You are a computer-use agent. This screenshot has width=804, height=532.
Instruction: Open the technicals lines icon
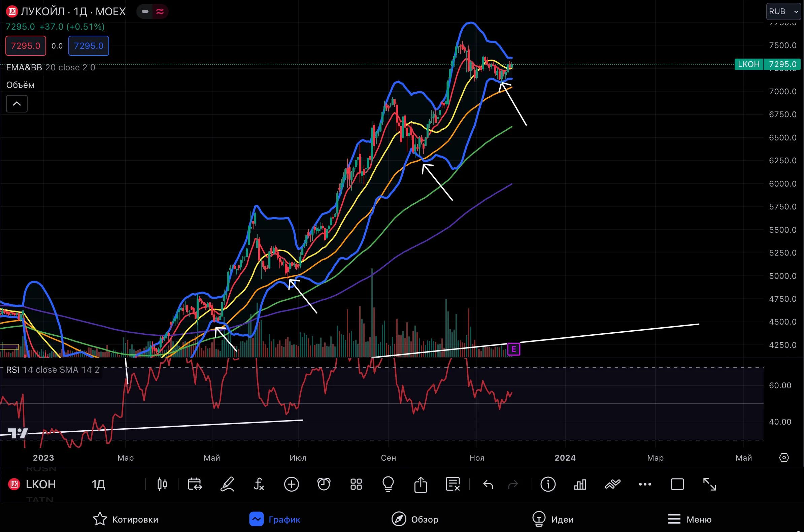pos(613,484)
